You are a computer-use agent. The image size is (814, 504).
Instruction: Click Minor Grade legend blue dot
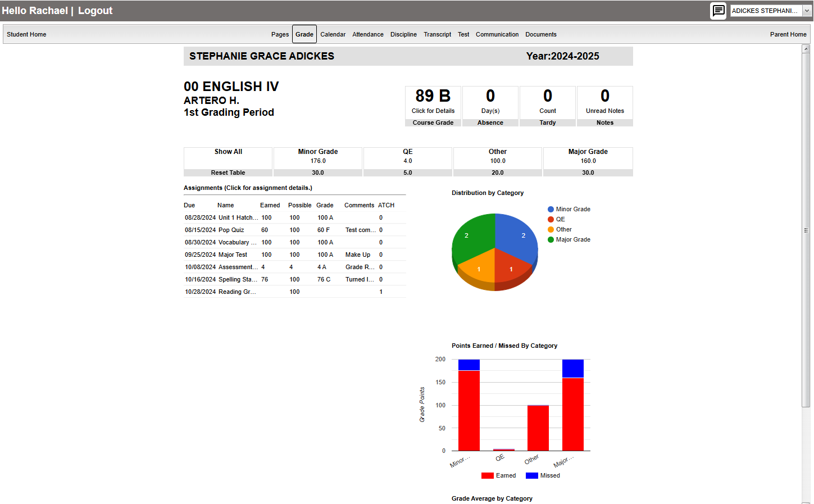[x=551, y=209]
